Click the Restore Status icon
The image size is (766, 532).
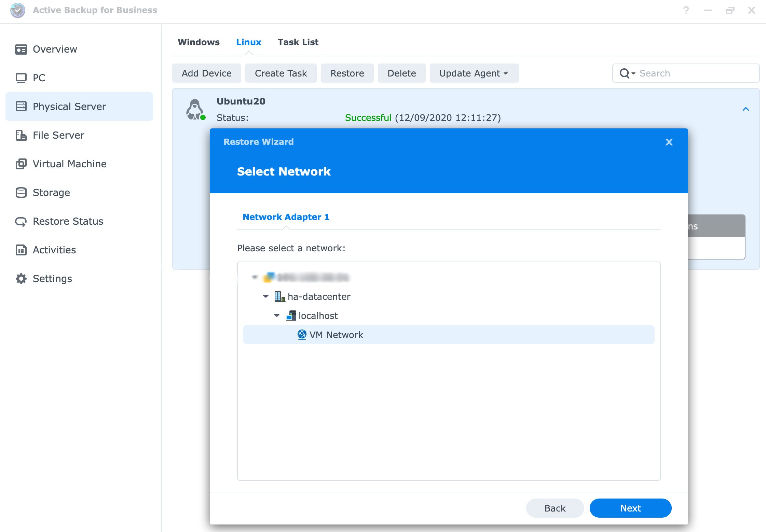21,222
